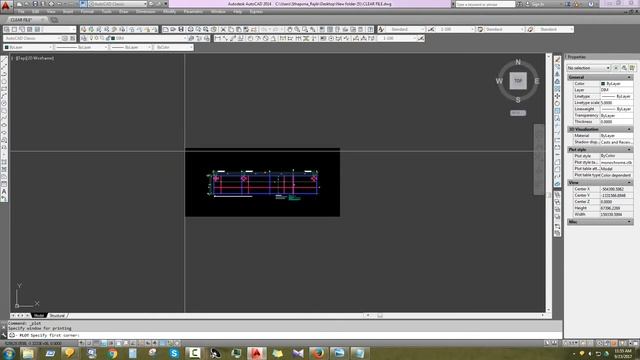Toggle Infer Constraints in status bar
This screenshot has height=360, width=640.
82,343
